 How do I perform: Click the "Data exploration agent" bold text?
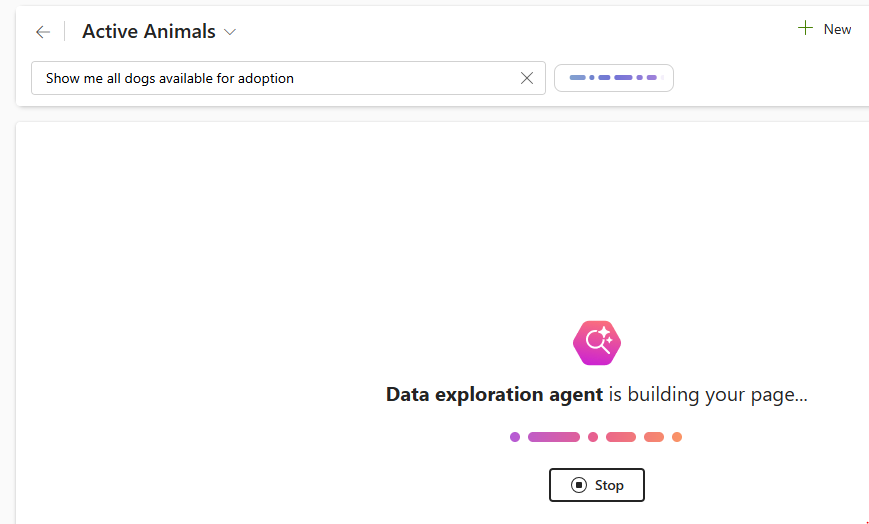point(494,395)
